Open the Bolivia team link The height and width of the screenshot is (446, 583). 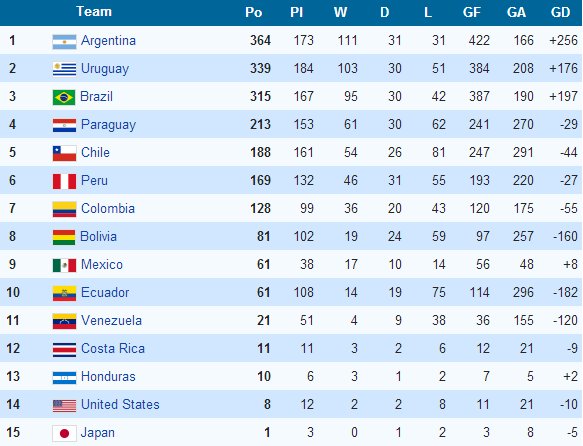tap(99, 236)
